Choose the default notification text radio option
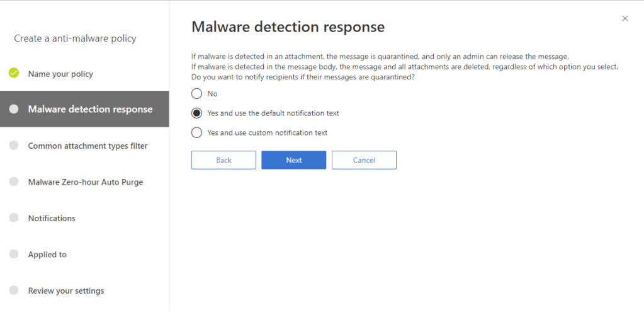 tap(196, 113)
